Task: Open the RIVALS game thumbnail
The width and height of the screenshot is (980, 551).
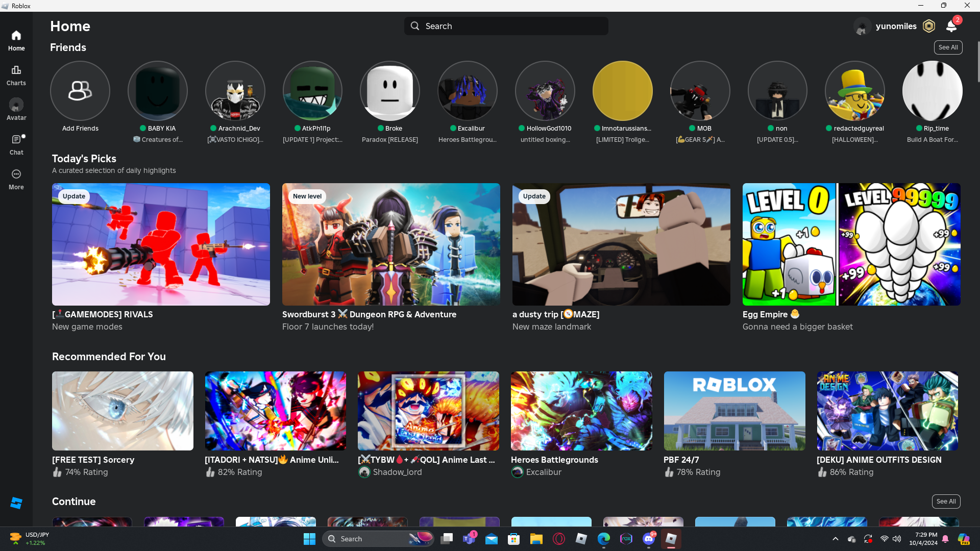Action: tap(161, 244)
